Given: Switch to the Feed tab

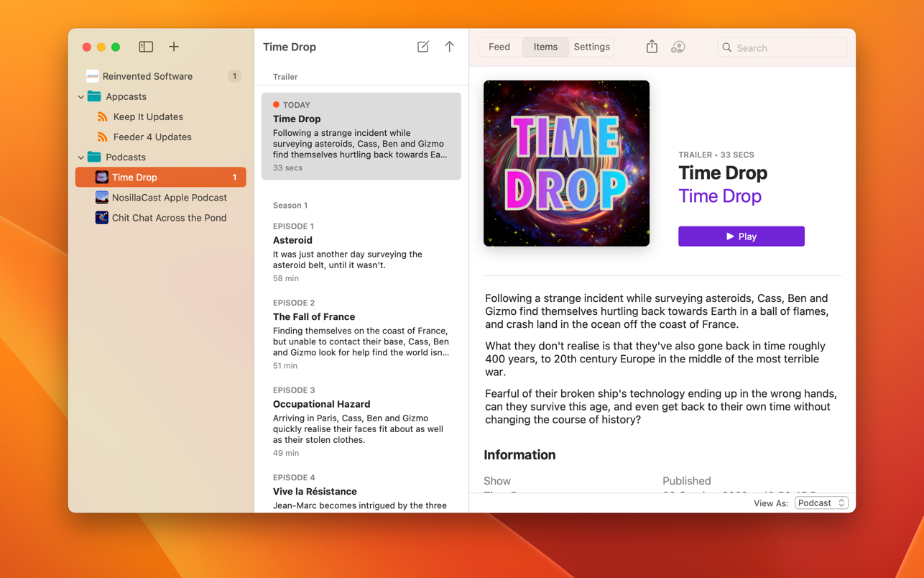Looking at the screenshot, I should tap(499, 47).
